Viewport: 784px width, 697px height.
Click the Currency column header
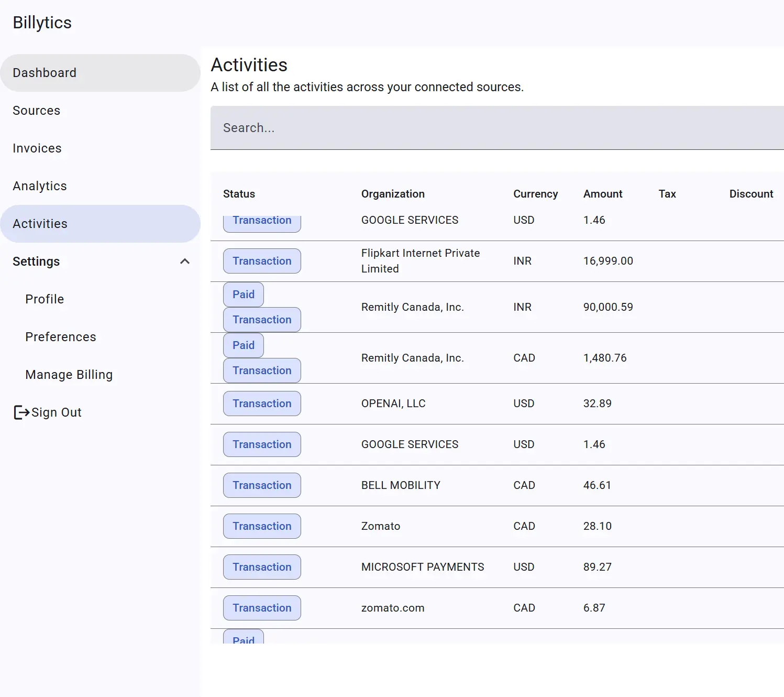(535, 194)
